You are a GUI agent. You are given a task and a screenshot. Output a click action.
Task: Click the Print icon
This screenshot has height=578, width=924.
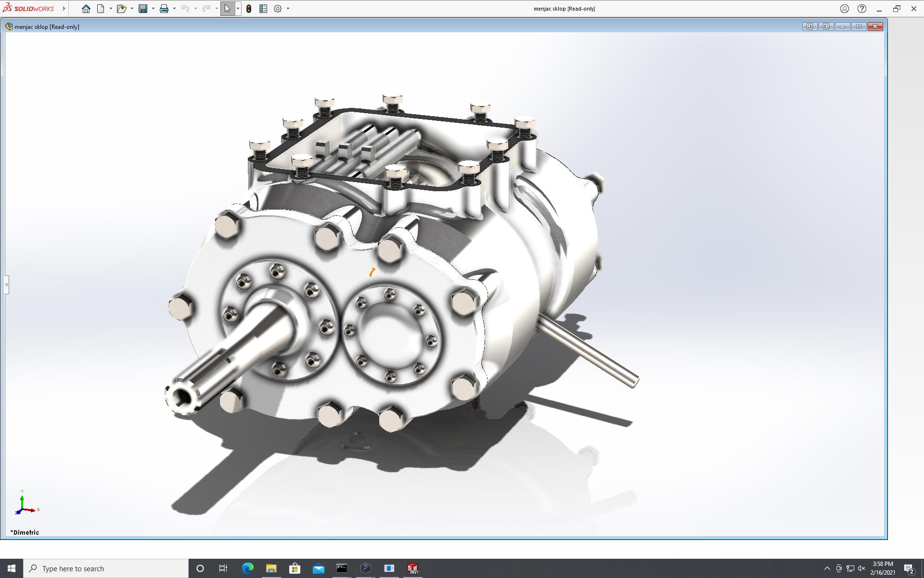pyautogui.click(x=164, y=9)
